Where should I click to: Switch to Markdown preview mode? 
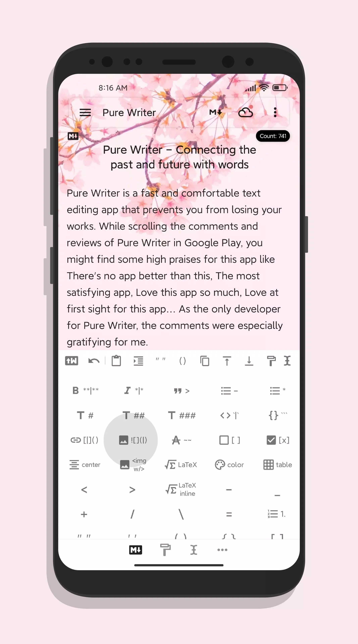[x=216, y=112]
